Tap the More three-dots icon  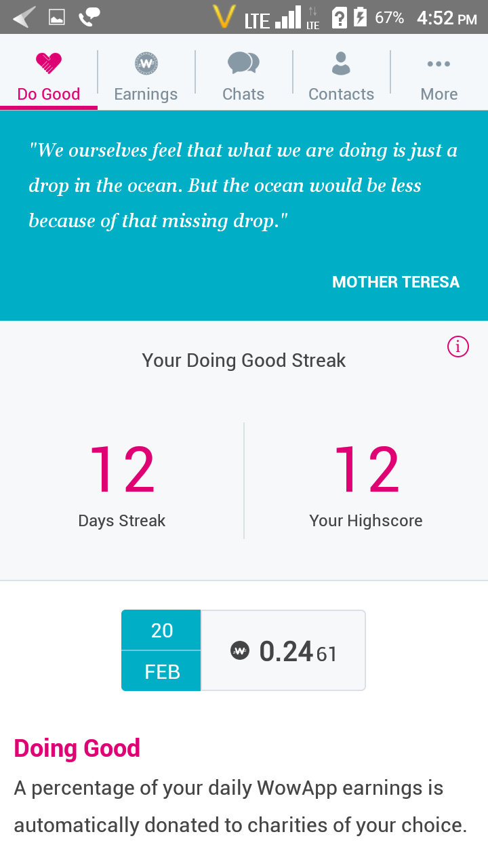point(439,64)
